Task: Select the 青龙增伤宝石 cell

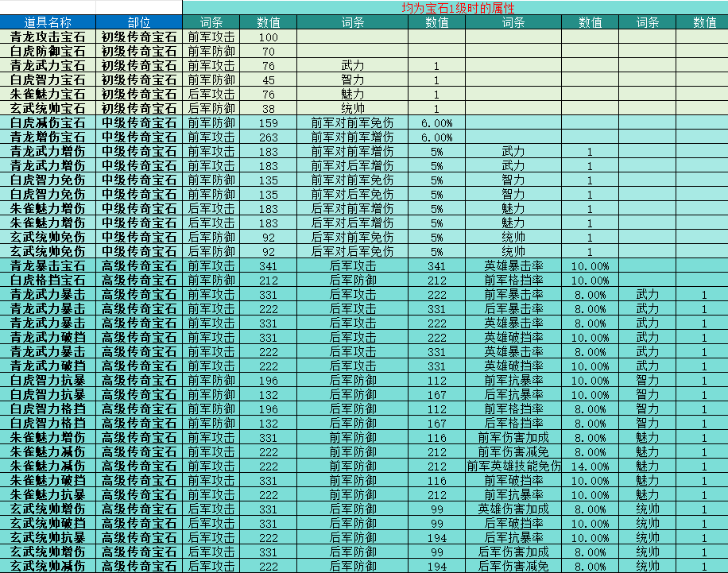Action: click(48, 137)
